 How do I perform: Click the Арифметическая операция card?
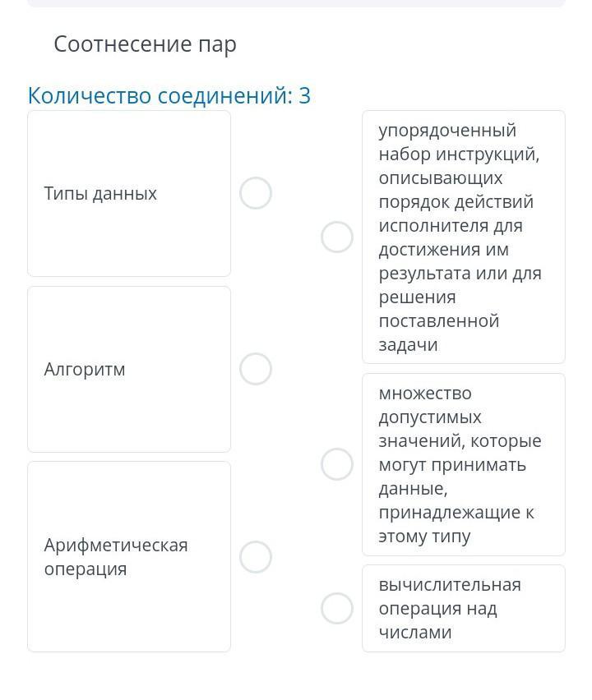[x=129, y=608]
